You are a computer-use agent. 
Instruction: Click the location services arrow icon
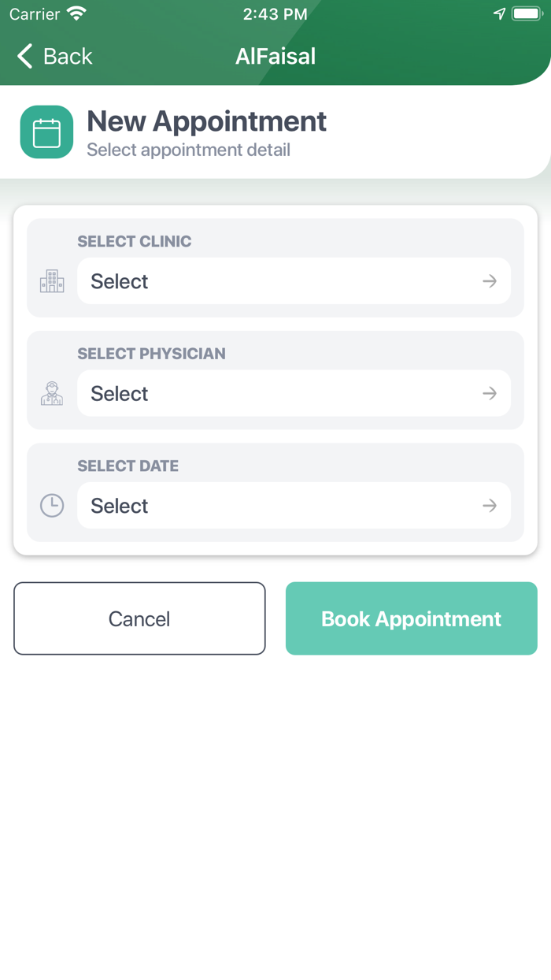pyautogui.click(x=499, y=13)
